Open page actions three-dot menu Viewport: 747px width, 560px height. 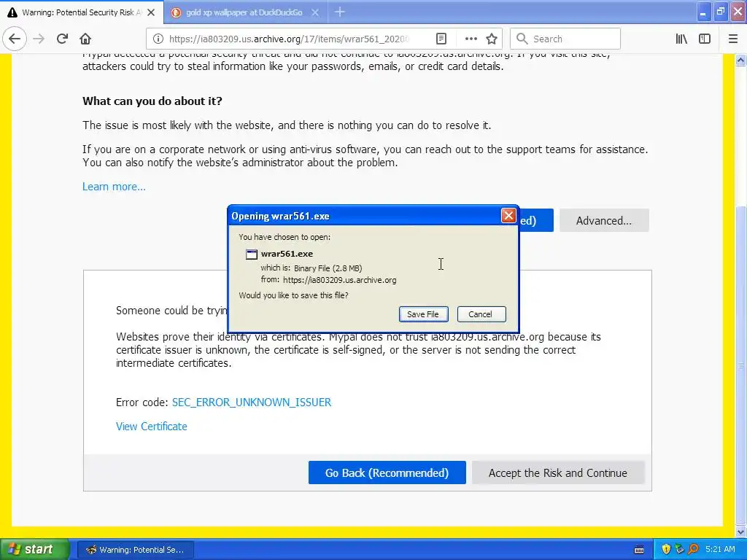471,39
